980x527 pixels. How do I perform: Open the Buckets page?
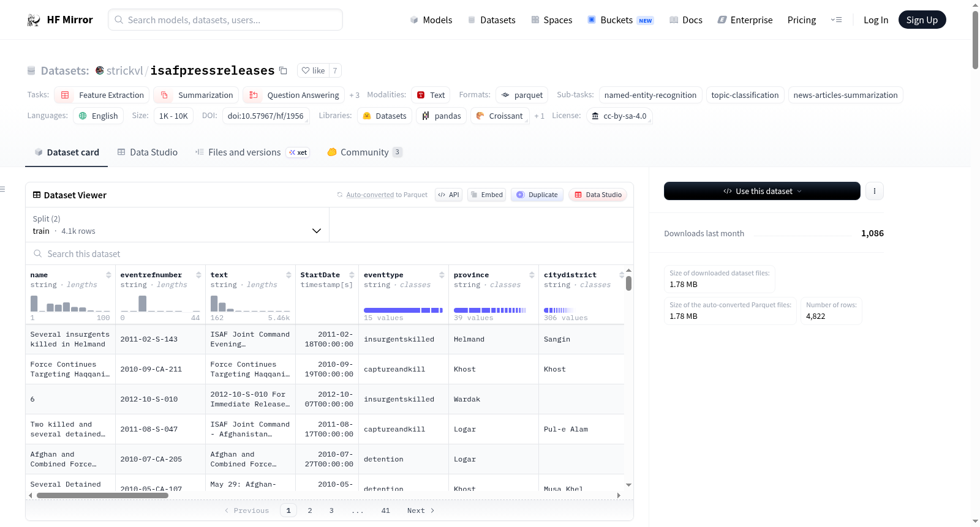point(620,20)
